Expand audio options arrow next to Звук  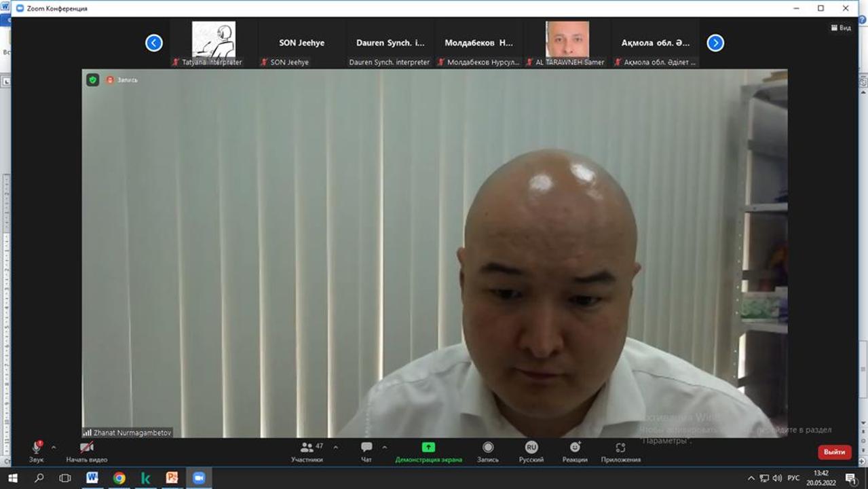54,448
